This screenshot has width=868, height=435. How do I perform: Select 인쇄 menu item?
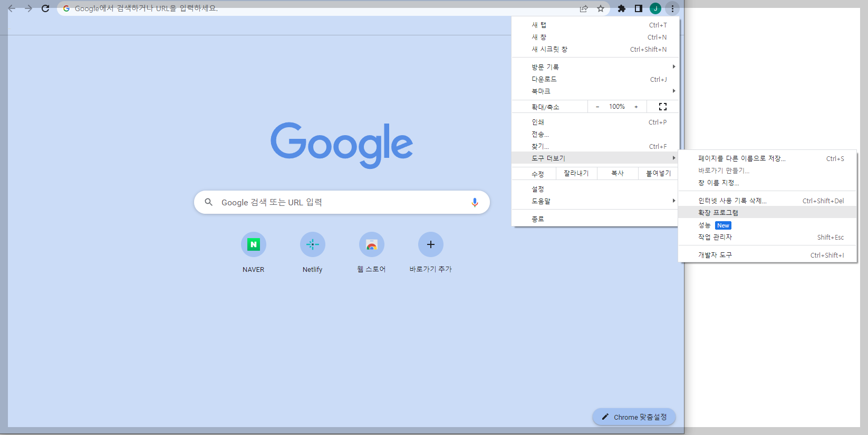tap(595, 122)
